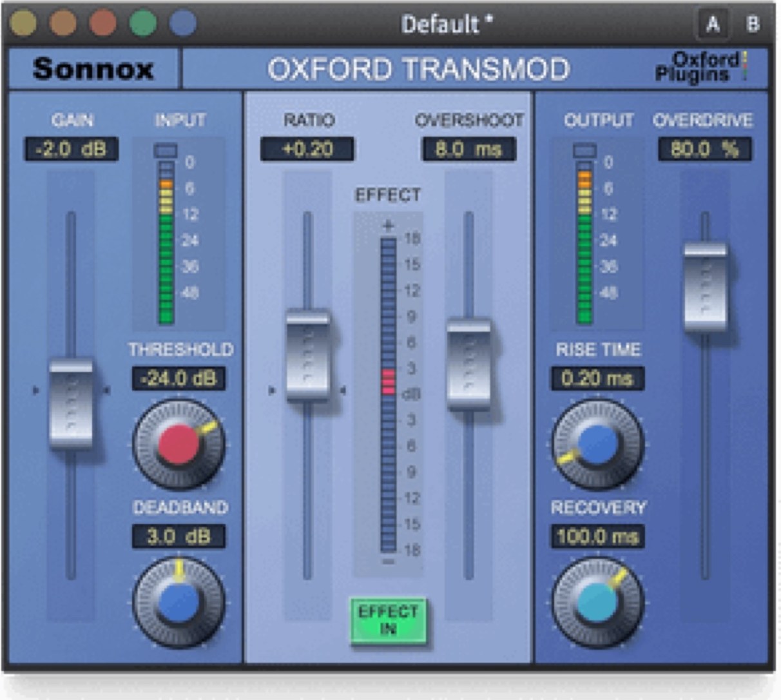Click the overdrive value field 80.0 %
781x700 pixels.
click(704, 149)
